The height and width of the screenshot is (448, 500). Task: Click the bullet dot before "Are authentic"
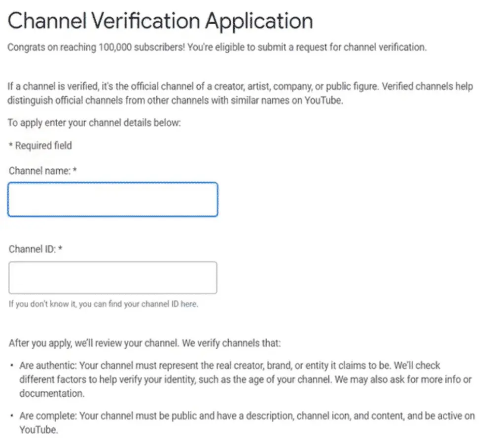point(11,367)
